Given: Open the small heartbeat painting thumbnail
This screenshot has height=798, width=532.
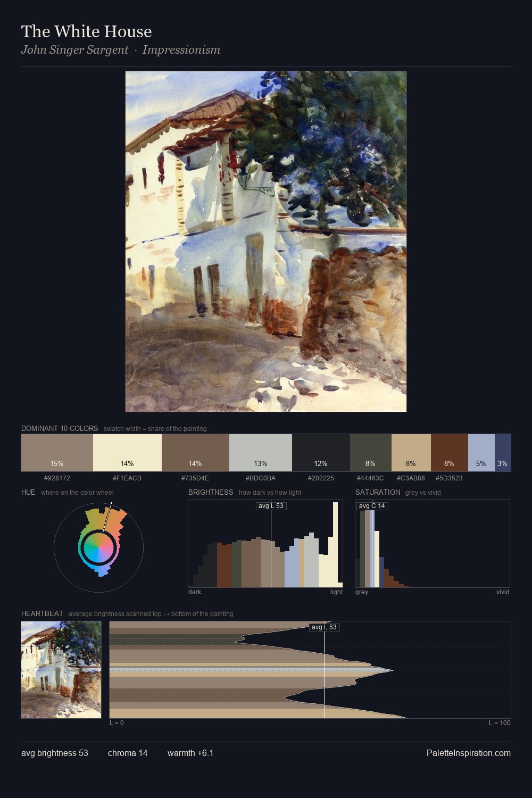Looking at the screenshot, I should tap(61, 670).
